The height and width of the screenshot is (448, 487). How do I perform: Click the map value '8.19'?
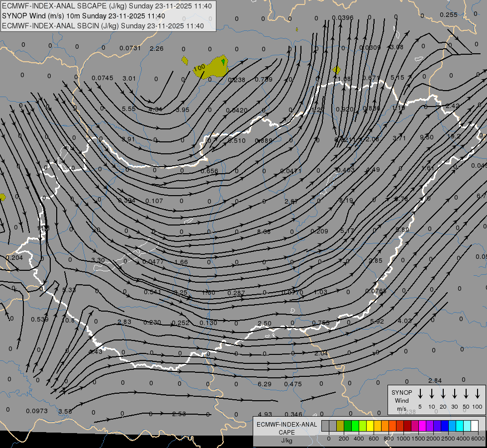[x=346, y=200]
